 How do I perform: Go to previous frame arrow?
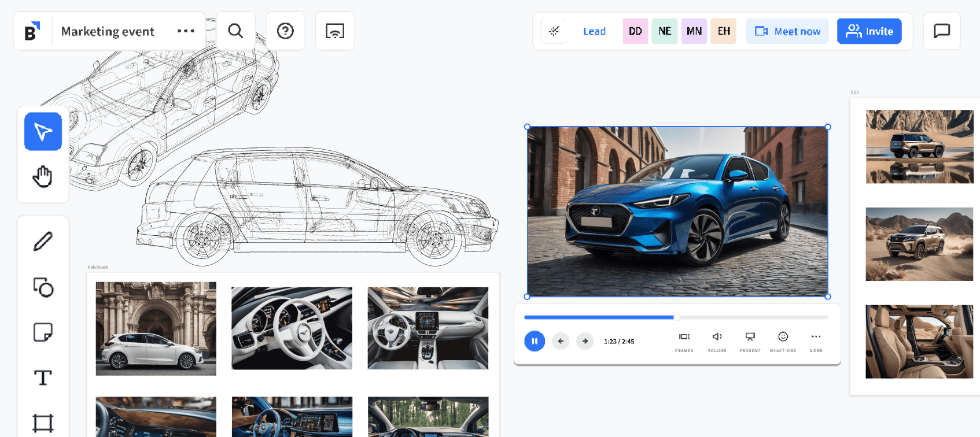point(561,341)
